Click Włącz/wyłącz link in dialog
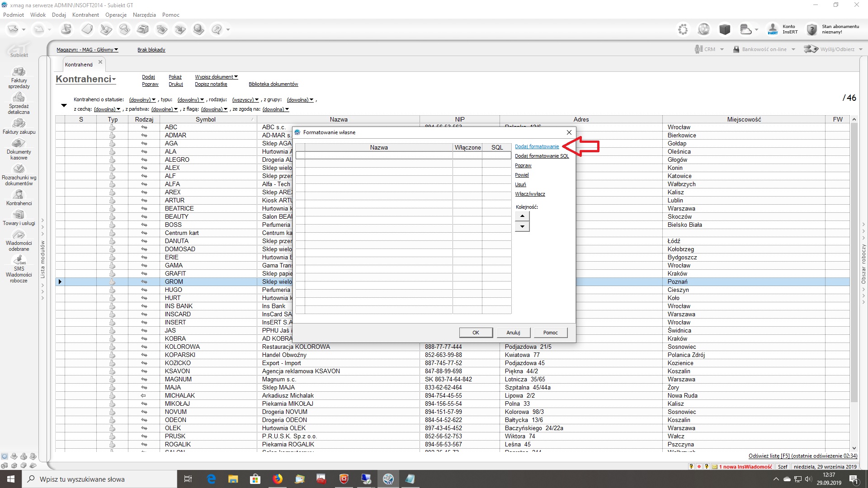 pos(530,194)
